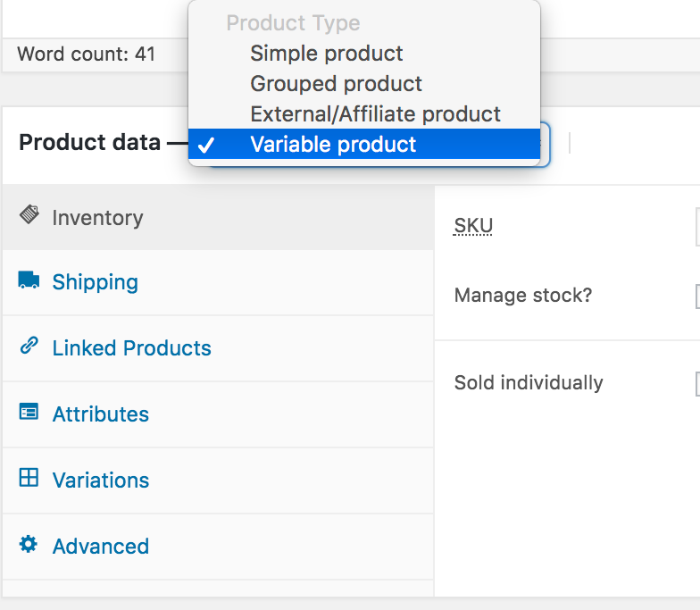The height and width of the screenshot is (610, 700).
Task: Toggle the Manage stock checkbox
Action: click(698, 297)
